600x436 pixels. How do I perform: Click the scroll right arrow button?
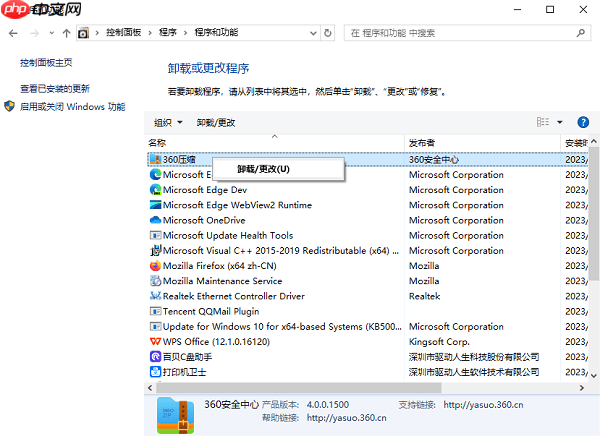coord(582,388)
